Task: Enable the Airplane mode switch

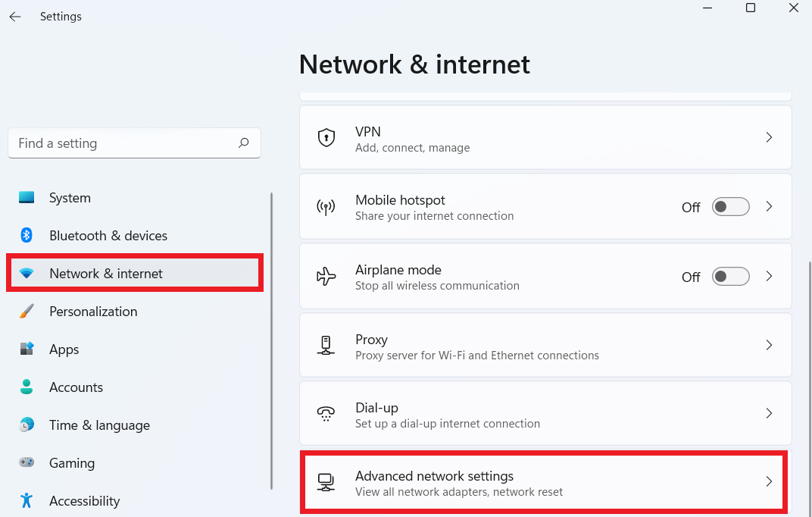Action: point(730,277)
